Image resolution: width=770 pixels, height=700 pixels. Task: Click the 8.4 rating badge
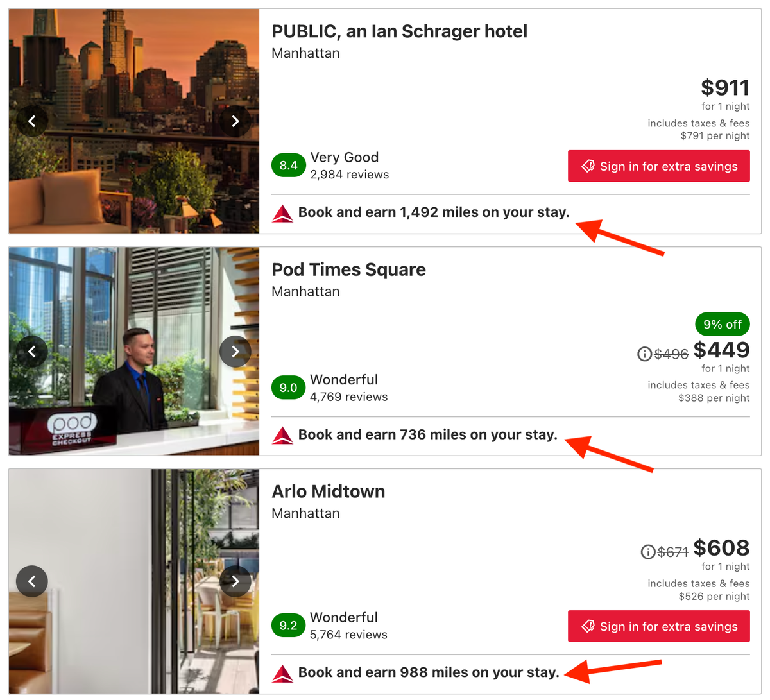point(288,166)
